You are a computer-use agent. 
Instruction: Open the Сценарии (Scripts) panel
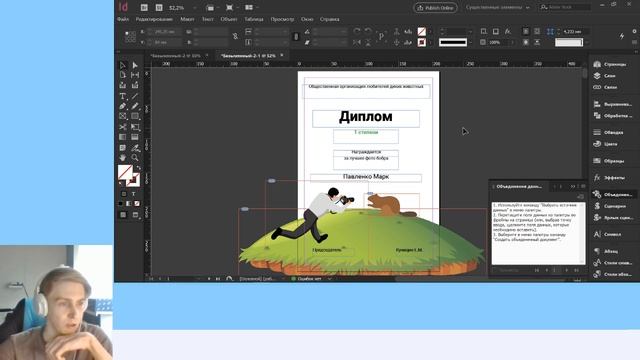coord(611,206)
